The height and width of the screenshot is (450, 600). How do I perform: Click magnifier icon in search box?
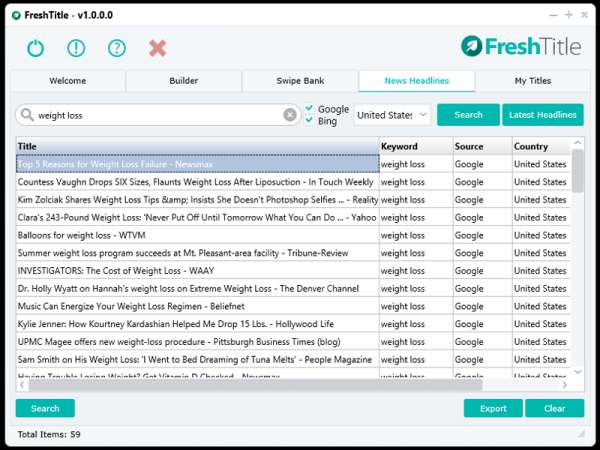coord(27,114)
